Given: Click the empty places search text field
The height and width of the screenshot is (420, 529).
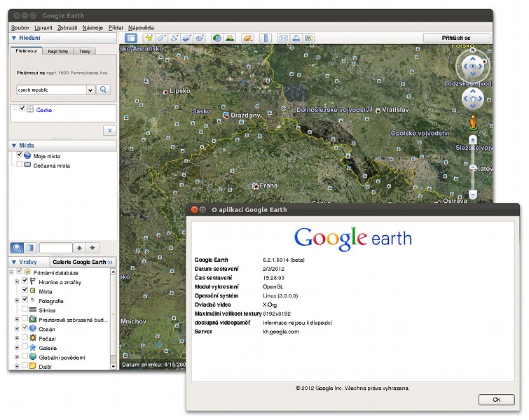Looking at the screenshot, I should [55, 248].
